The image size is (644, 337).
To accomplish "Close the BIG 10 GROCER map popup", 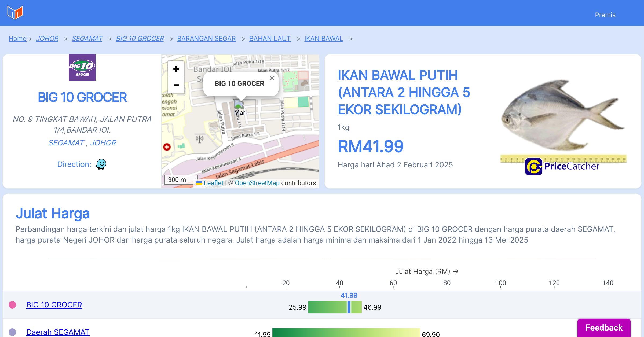I will pyautogui.click(x=272, y=78).
